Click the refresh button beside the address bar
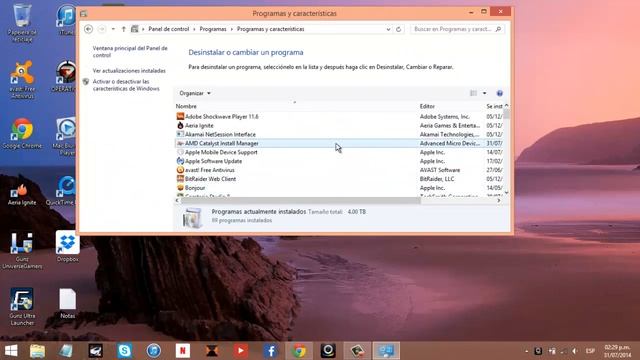This screenshot has width=640, height=360. (x=399, y=29)
